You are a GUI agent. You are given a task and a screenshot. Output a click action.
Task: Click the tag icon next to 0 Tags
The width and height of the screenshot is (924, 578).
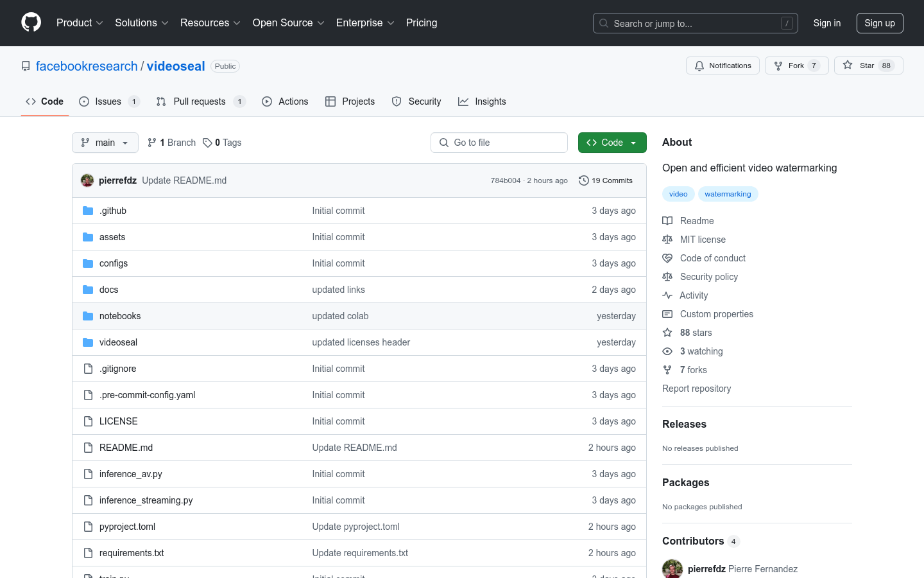(x=207, y=143)
